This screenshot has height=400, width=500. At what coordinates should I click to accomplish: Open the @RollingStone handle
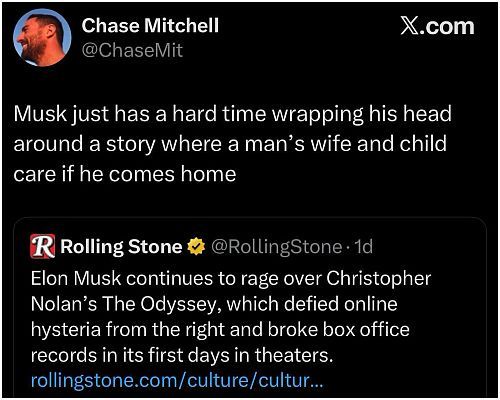pyautogui.click(x=277, y=247)
